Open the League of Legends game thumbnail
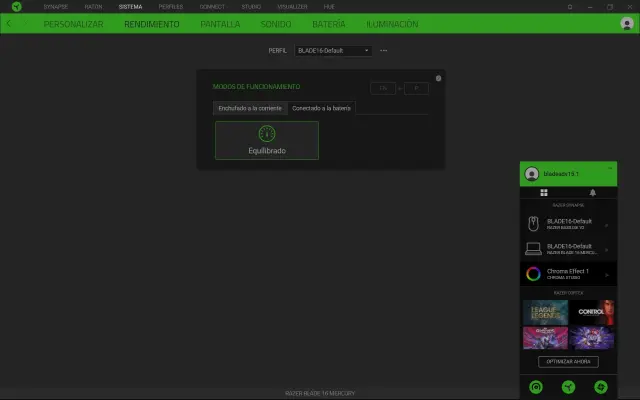Image resolution: width=640 pixels, height=400 pixels. (545, 311)
